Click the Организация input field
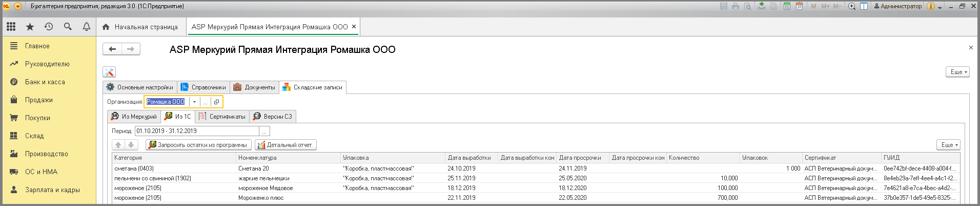 (x=167, y=102)
